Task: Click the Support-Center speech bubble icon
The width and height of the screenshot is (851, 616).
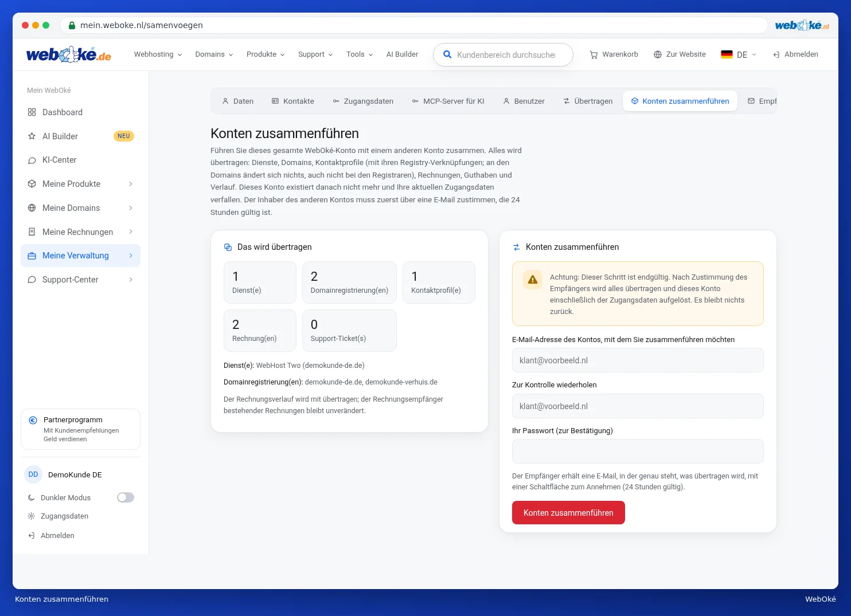Action: [x=32, y=280]
